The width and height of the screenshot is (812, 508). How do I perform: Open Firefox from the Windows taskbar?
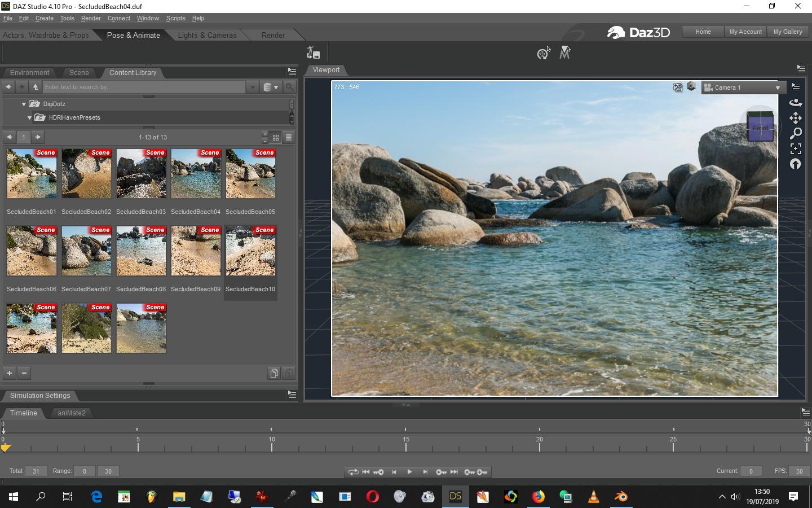pyautogui.click(x=539, y=497)
